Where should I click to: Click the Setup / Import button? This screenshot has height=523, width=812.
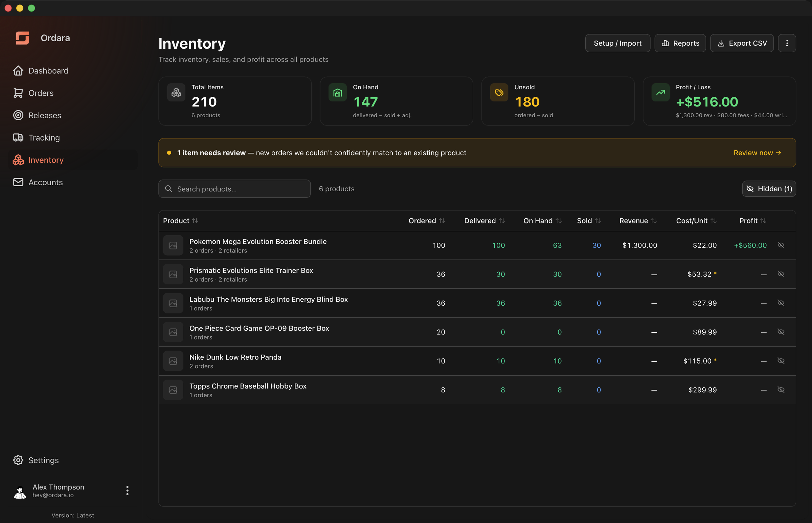tap(617, 43)
